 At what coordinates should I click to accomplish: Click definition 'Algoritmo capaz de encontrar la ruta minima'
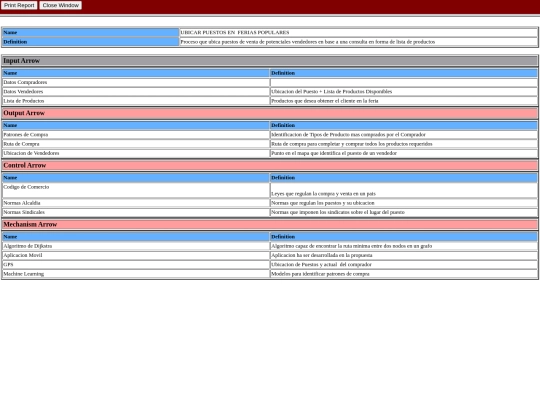point(352,246)
